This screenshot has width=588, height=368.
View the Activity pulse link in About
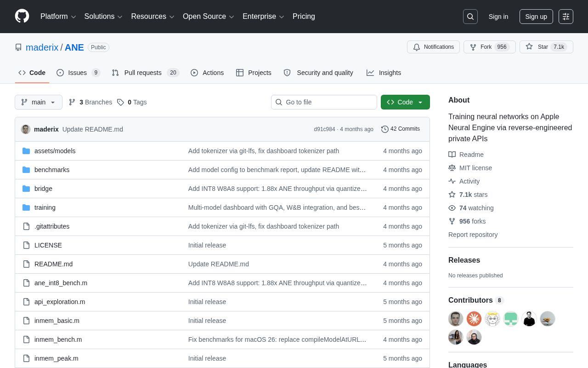click(x=464, y=181)
